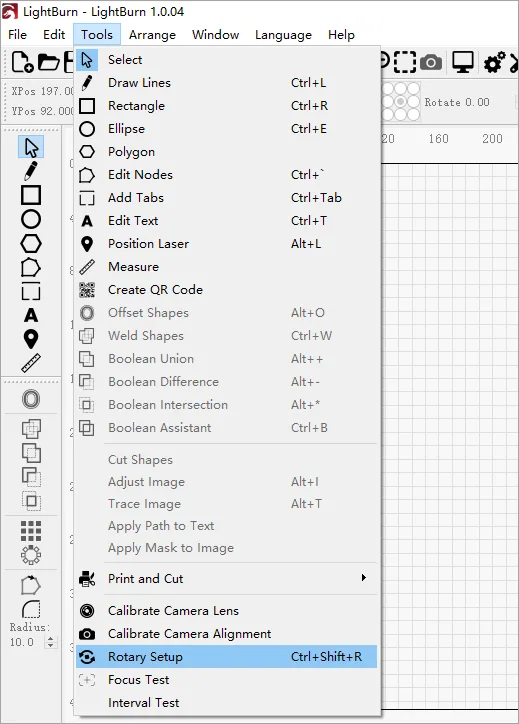Click the Offset Shapes icon in left toolbar
The height and width of the screenshot is (724, 519).
pyautogui.click(x=31, y=399)
